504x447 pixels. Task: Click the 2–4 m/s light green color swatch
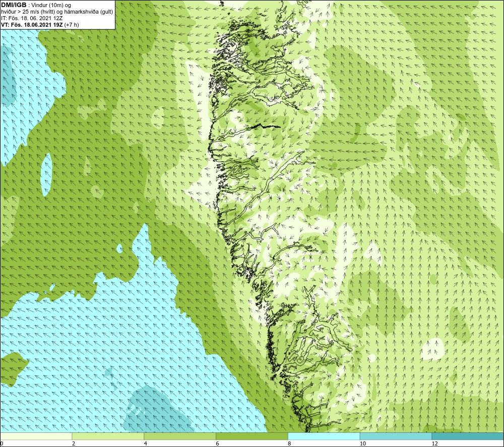point(108,436)
